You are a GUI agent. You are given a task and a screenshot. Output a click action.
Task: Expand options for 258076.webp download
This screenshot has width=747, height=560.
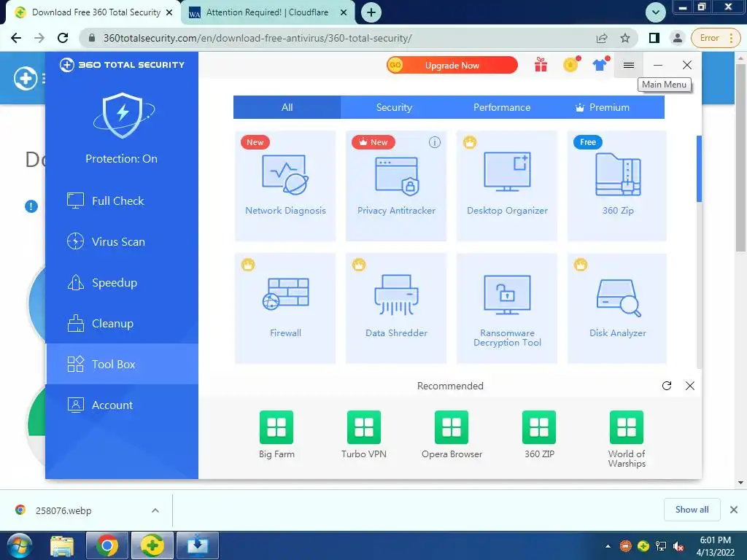click(x=155, y=510)
